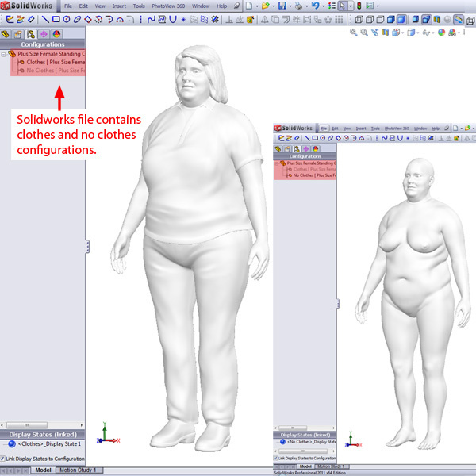Click the Save icon in the main toolbar
Image resolution: width=476 pixels, height=476 pixels.
(x=282, y=6)
